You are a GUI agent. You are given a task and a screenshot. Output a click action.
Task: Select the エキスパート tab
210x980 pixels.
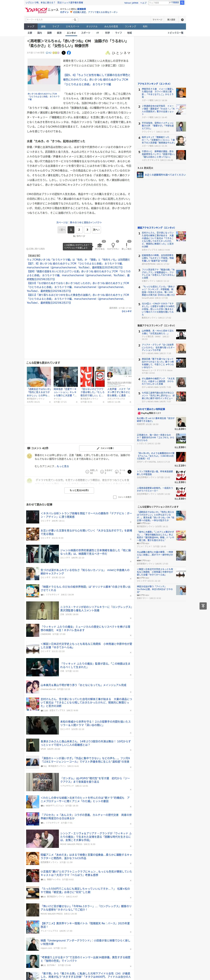click(x=72, y=26)
